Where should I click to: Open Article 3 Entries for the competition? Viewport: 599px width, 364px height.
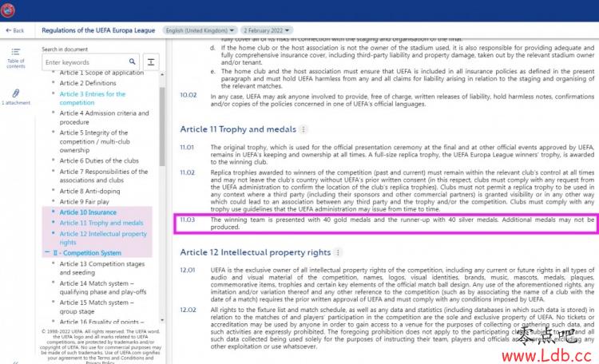93,98
